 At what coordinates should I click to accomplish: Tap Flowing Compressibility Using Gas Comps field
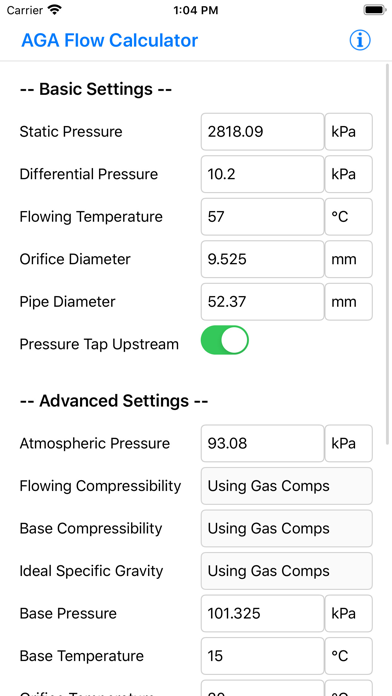tap(287, 486)
